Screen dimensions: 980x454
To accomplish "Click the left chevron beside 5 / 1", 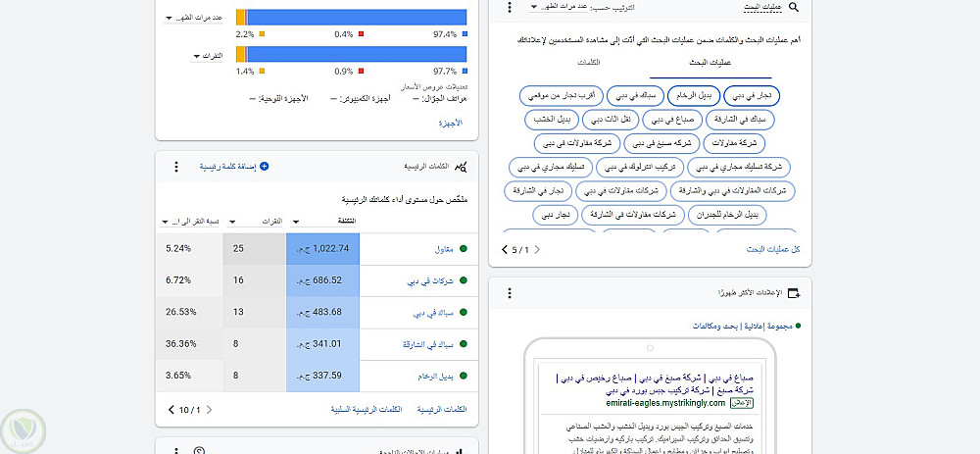I will coord(505,249).
